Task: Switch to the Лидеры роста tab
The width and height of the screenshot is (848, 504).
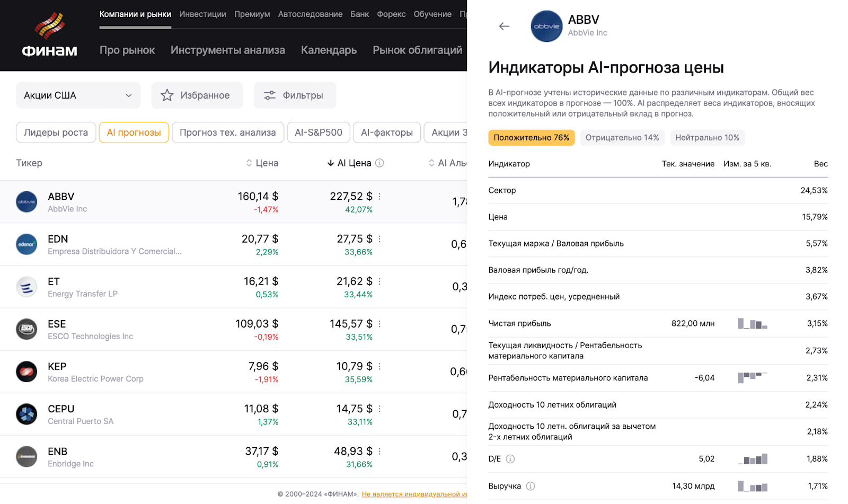Action: coord(56,132)
